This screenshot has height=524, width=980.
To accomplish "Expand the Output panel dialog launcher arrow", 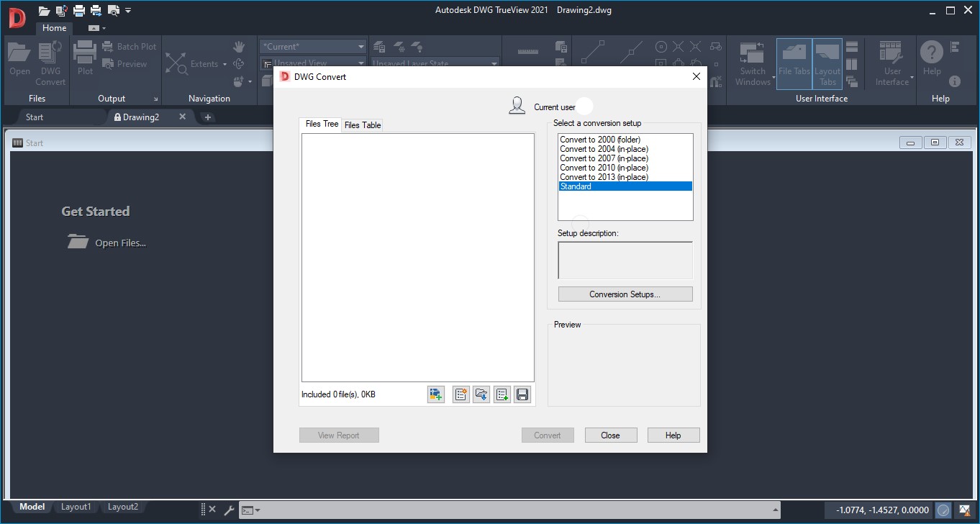I will tap(155, 99).
